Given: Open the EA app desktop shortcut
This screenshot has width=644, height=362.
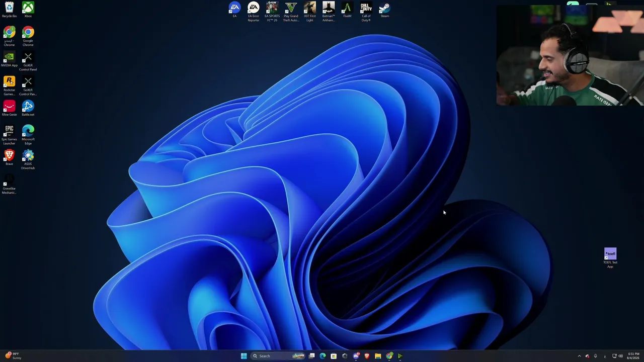Looking at the screenshot, I should pyautogui.click(x=234, y=10).
